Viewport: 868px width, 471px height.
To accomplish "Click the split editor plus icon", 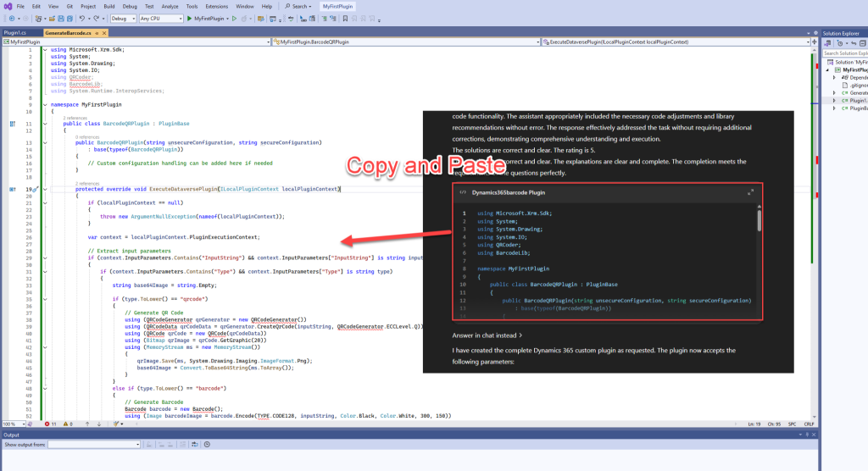I will tap(815, 42).
